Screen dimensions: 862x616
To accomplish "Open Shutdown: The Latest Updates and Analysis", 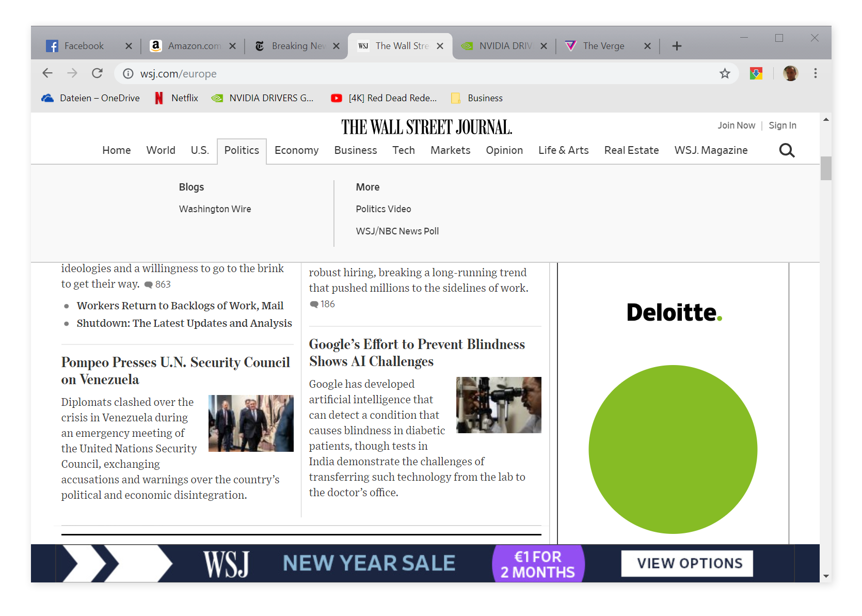I will (184, 323).
